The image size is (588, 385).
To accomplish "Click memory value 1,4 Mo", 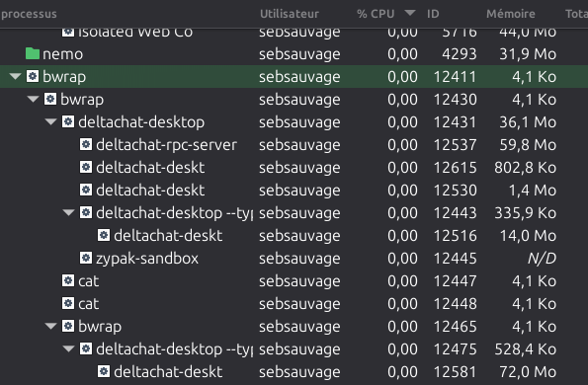I will (x=532, y=191).
